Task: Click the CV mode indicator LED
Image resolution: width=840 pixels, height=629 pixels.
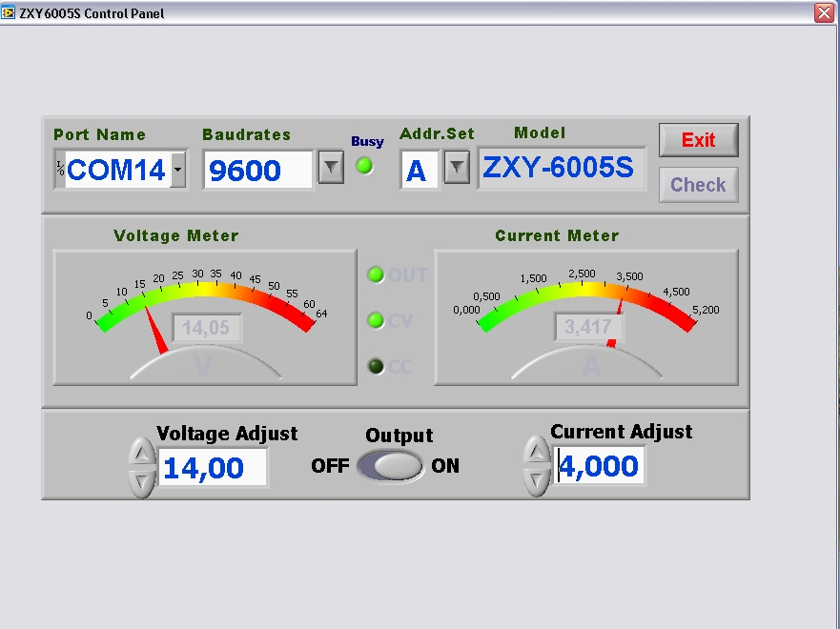Action: 376,320
